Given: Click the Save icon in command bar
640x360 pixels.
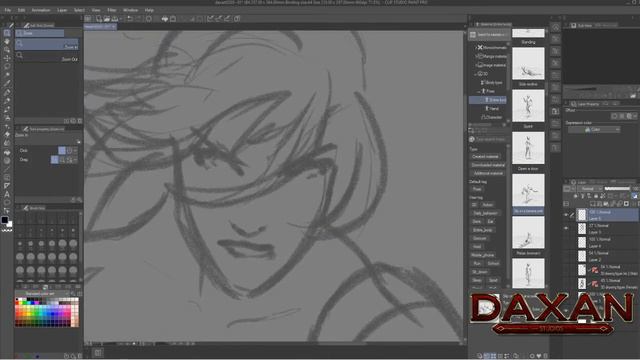Looking at the screenshot, I should 115,19.
